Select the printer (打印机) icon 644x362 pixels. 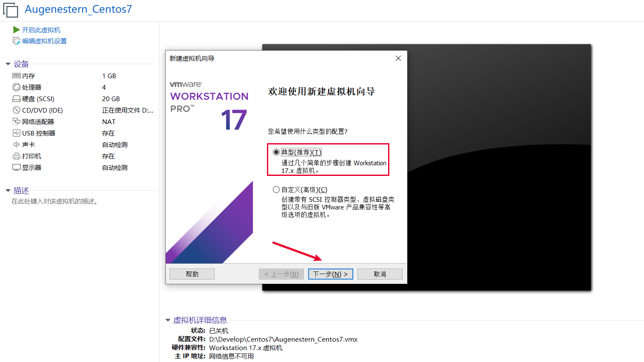(x=17, y=156)
